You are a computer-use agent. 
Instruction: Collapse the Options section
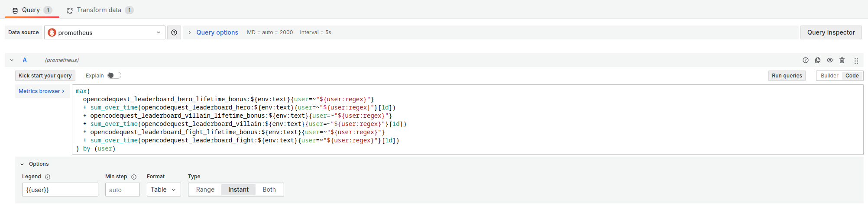[22, 164]
